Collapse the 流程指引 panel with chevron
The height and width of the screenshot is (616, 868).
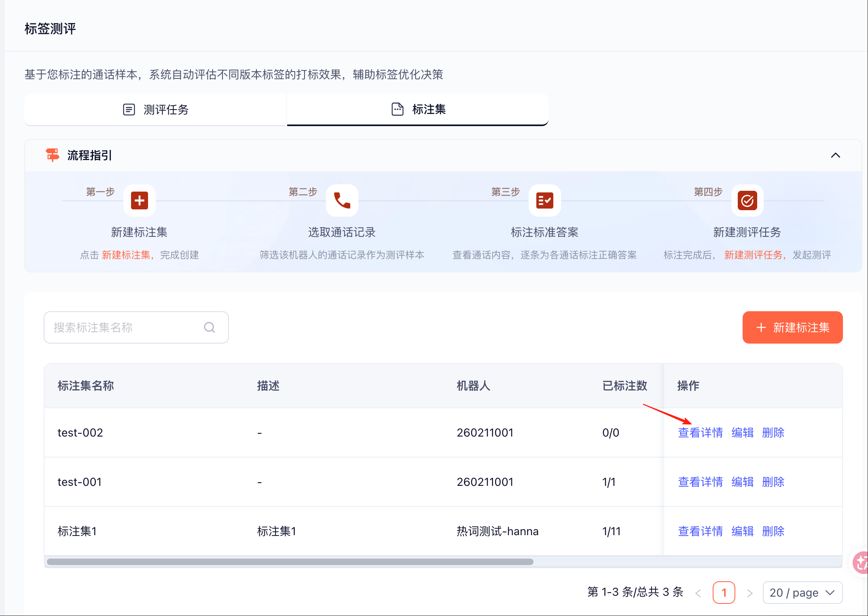coord(836,155)
